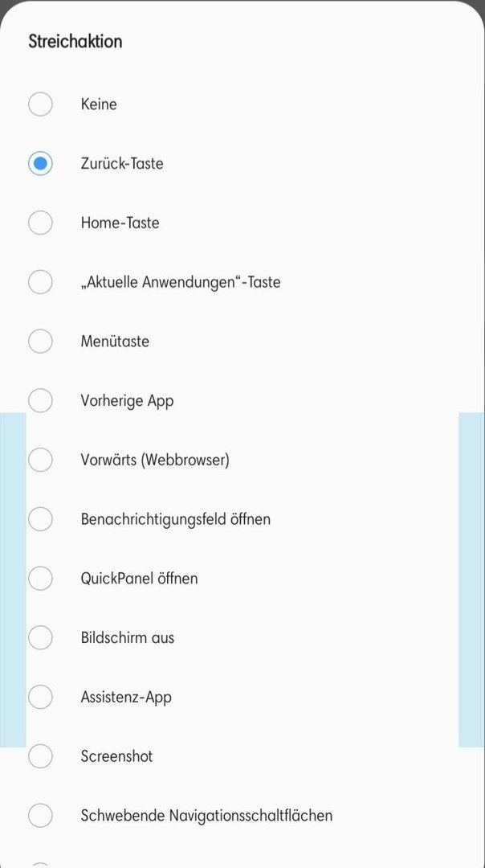Select the Zurück-Taste radio option

click(40, 163)
